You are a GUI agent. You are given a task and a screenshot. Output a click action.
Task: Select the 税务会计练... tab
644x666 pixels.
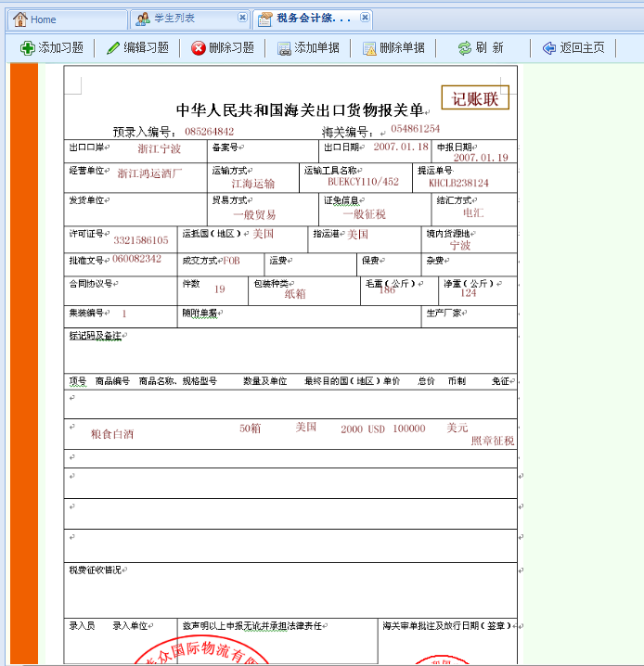point(313,19)
